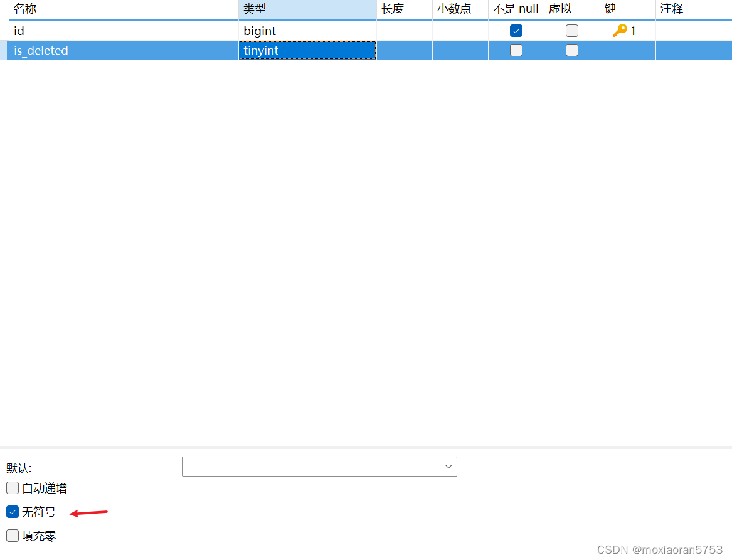Enable 自动递增 checkbox
Viewport: 732px width, 560px height.
[13, 488]
